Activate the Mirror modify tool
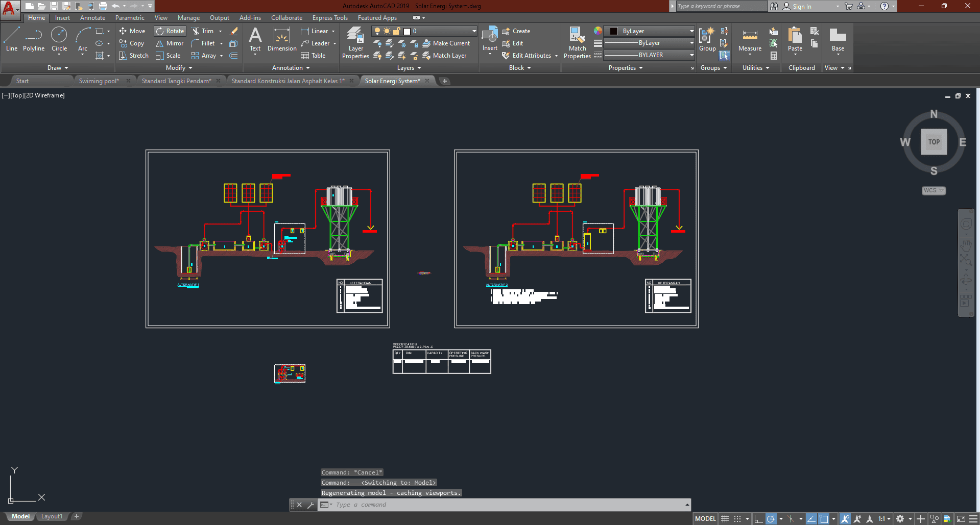Screen dimensions: 980x525 [170, 43]
